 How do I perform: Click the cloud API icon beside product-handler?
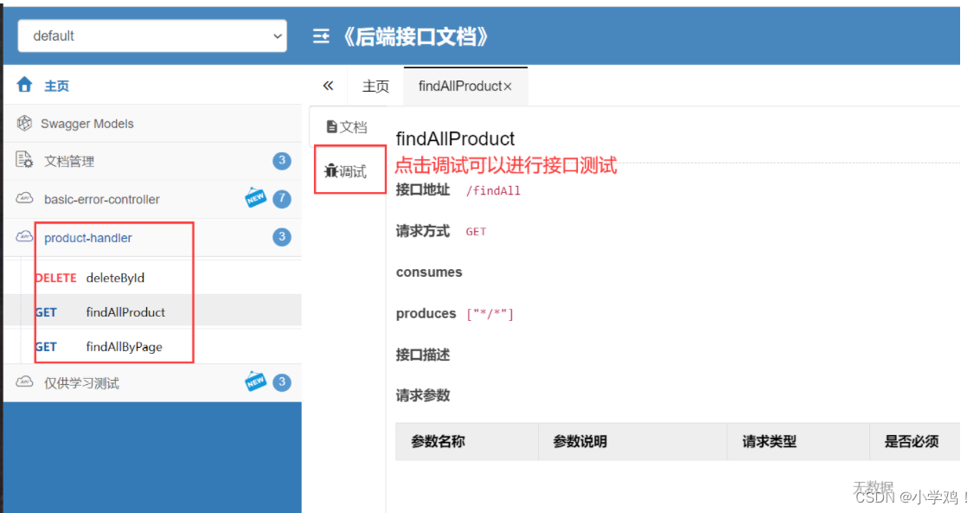click(24, 237)
